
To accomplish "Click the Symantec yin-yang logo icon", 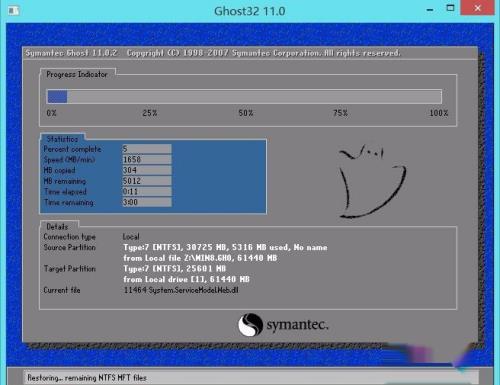I will (x=250, y=325).
